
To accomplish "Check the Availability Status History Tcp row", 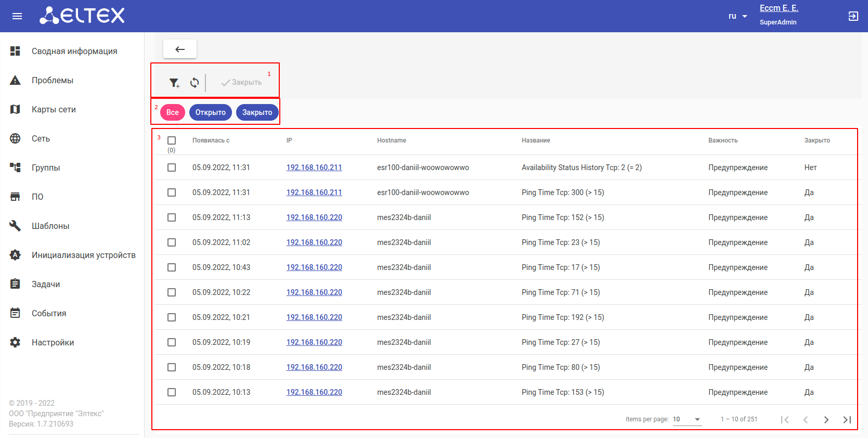I will click(172, 168).
